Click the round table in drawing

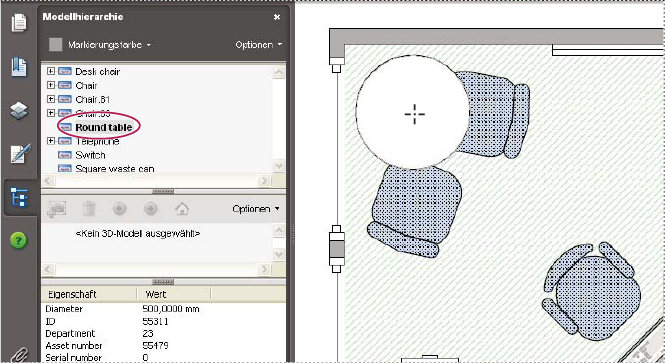412,112
